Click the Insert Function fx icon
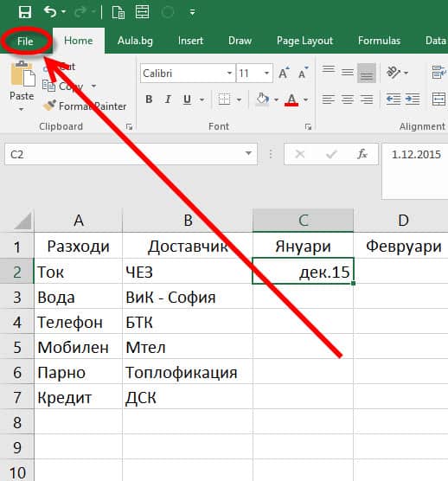 pyautogui.click(x=362, y=154)
